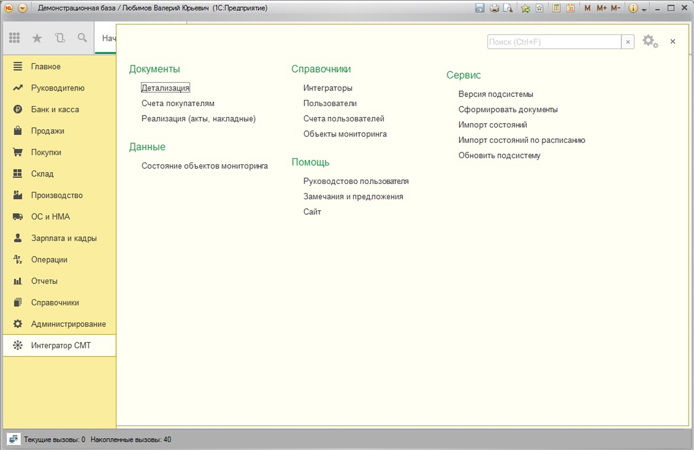The image size is (694, 450).
Task: Click Текущие вызовы: 0 status text
Action: click(x=54, y=439)
